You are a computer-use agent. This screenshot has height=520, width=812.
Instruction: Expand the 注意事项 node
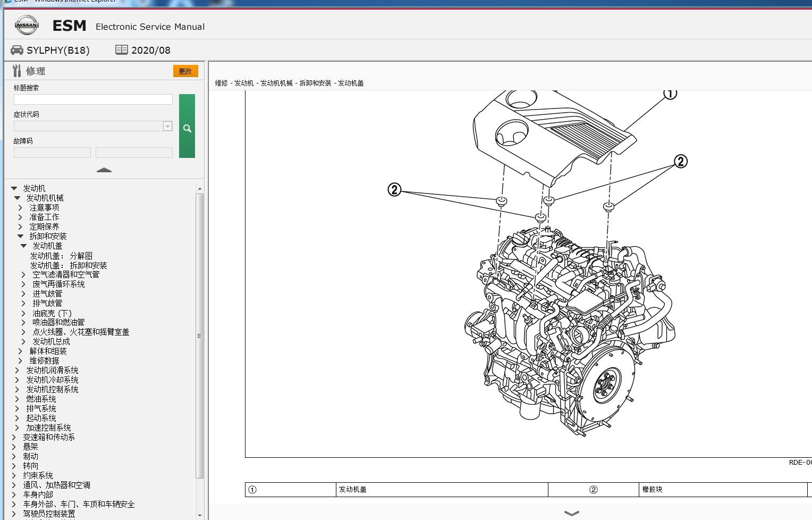tap(20, 207)
